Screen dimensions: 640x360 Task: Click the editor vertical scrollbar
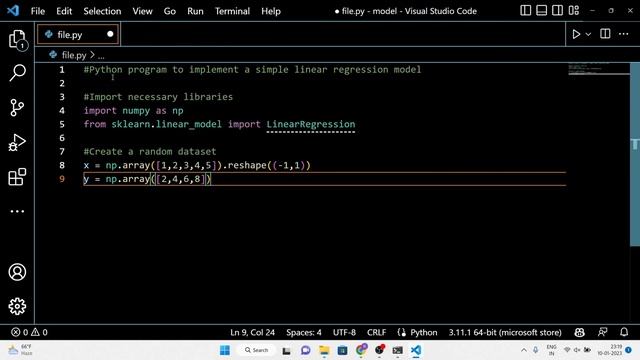point(635,154)
